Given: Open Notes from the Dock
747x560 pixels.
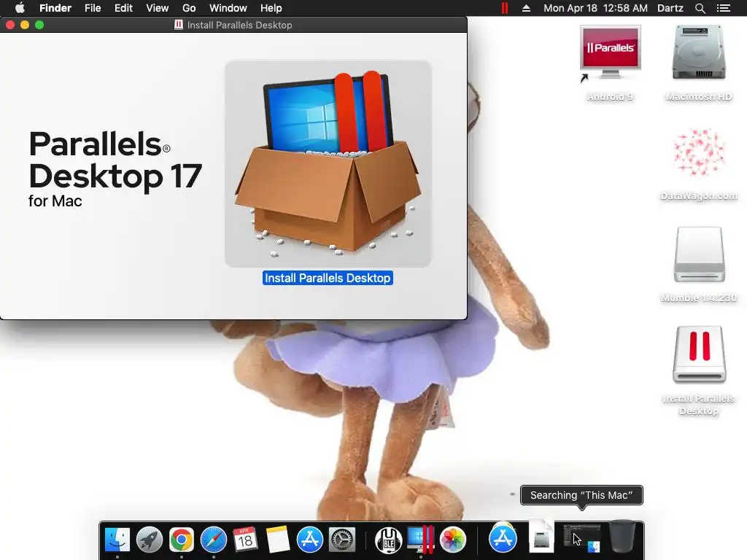Looking at the screenshot, I should [278, 540].
